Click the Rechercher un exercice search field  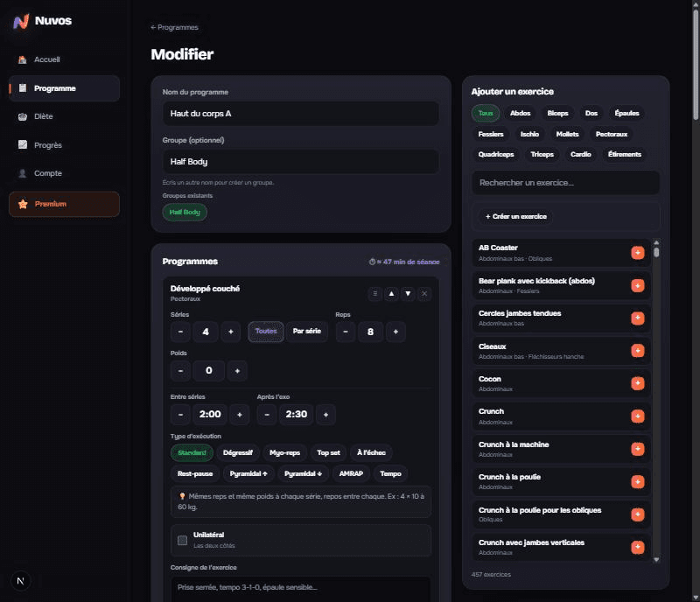(x=565, y=183)
